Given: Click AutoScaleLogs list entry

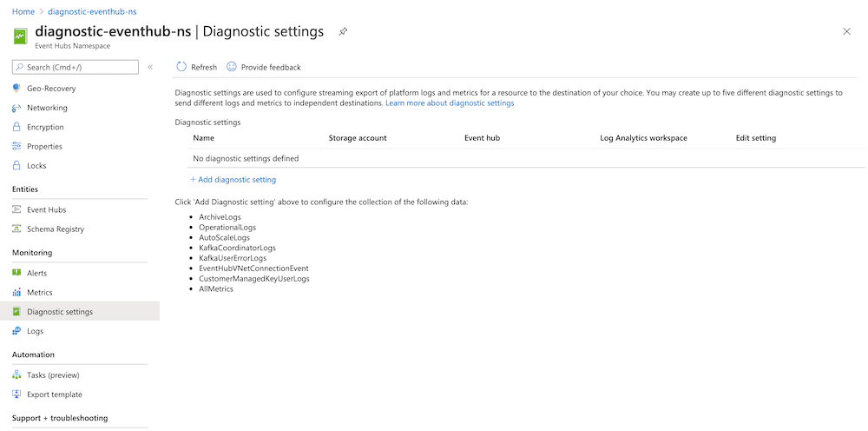Looking at the screenshot, I should (224, 238).
